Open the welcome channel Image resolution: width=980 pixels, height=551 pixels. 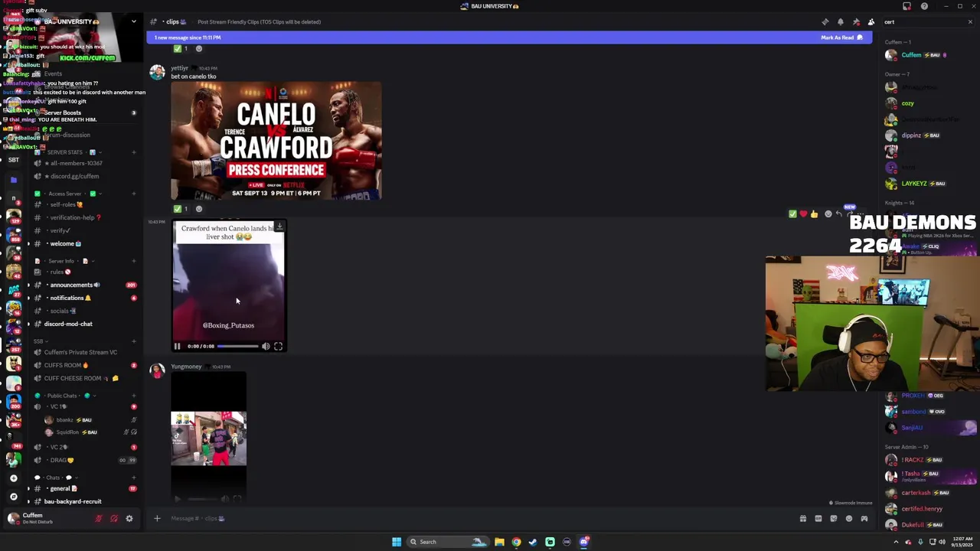coord(84,244)
